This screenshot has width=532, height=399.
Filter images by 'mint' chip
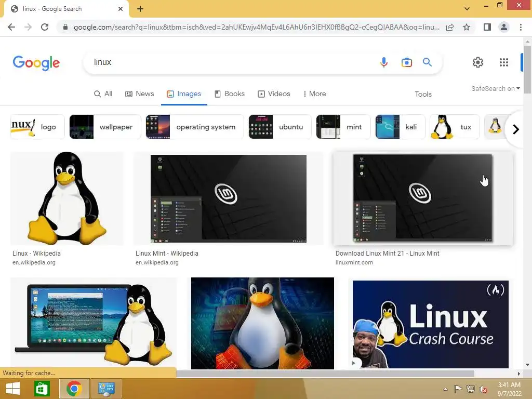[x=343, y=127]
